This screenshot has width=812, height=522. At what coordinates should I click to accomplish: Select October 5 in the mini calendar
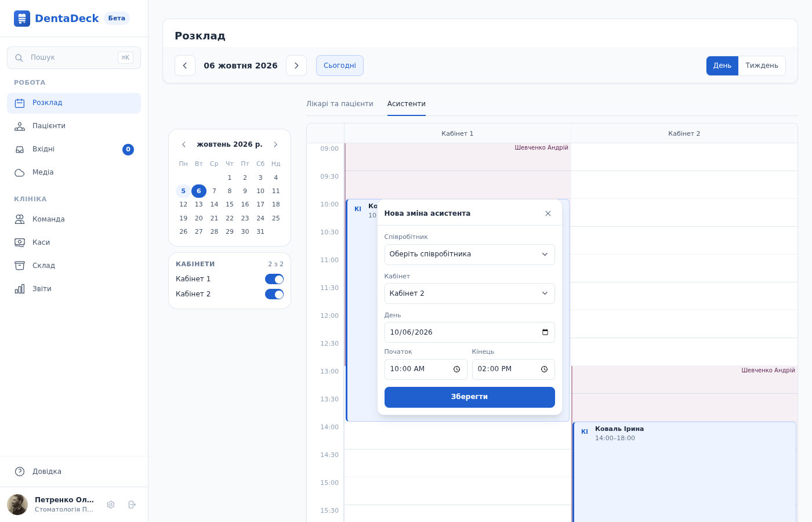pyautogui.click(x=183, y=191)
